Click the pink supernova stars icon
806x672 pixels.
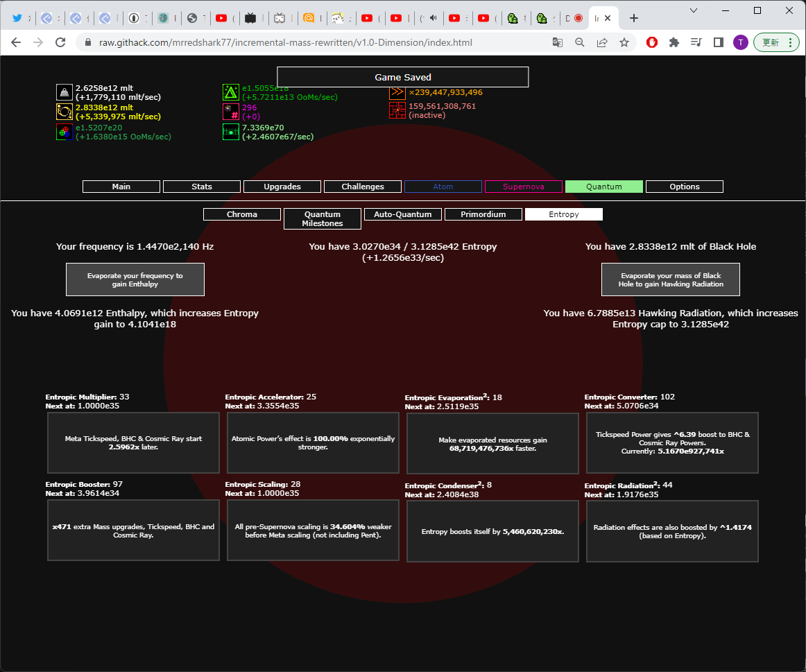pos(231,112)
